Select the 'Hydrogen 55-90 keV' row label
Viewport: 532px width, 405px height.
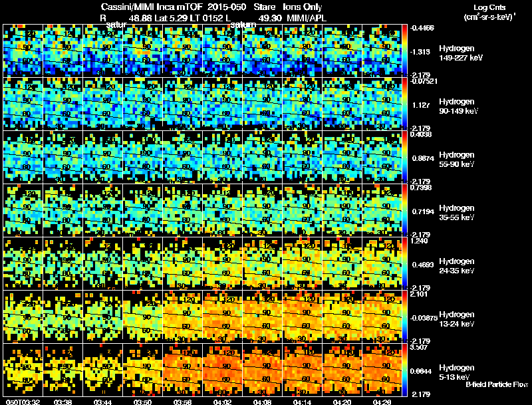[x=457, y=160]
